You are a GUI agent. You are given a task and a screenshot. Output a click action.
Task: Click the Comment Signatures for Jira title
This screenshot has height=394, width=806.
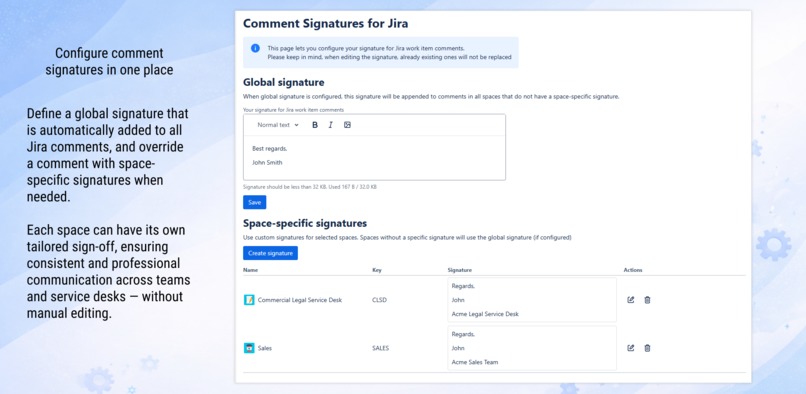point(325,23)
